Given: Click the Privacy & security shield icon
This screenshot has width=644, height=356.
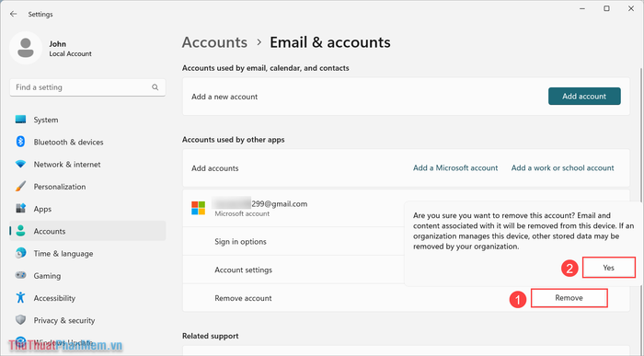Looking at the screenshot, I should (x=20, y=320).
